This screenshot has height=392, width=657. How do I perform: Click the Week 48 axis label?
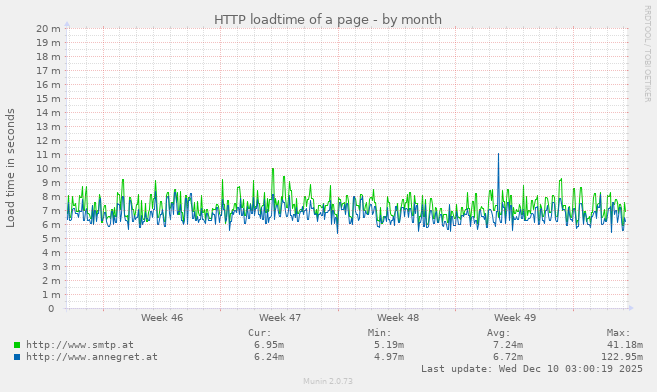(x=398, y=317)
